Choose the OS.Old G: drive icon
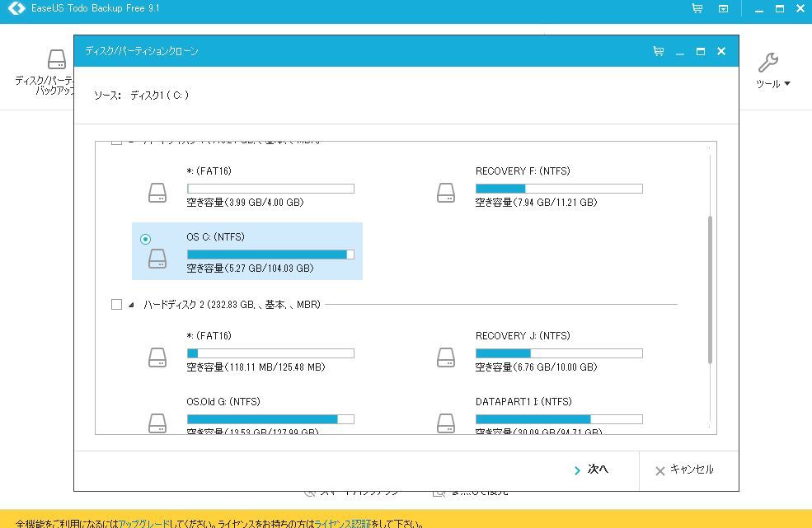 click(157, 423)
